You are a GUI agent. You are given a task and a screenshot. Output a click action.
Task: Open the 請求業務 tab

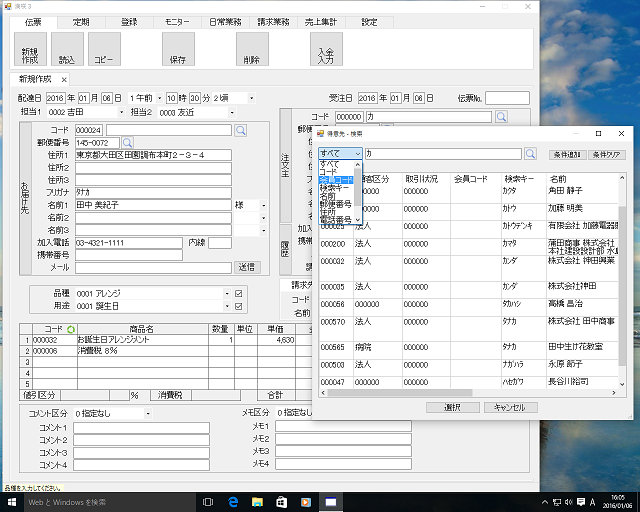[273, 22]
